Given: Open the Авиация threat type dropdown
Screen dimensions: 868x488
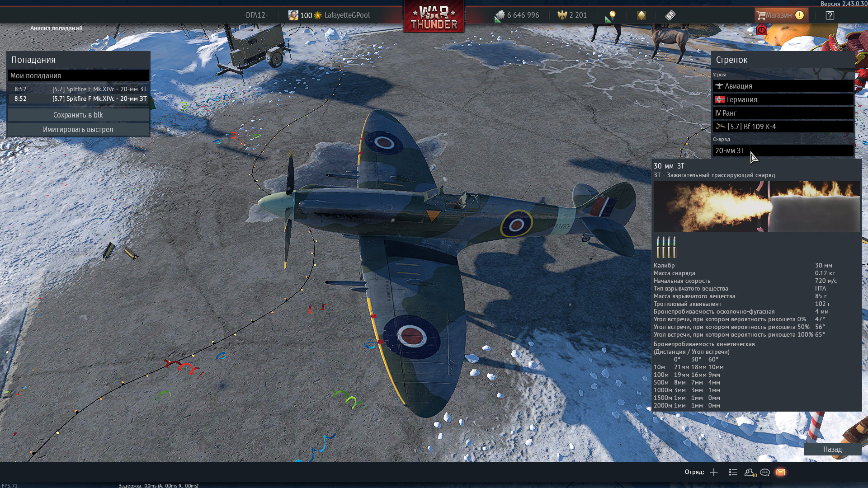Looking at the screenshot, I should (x=783, y=86).
